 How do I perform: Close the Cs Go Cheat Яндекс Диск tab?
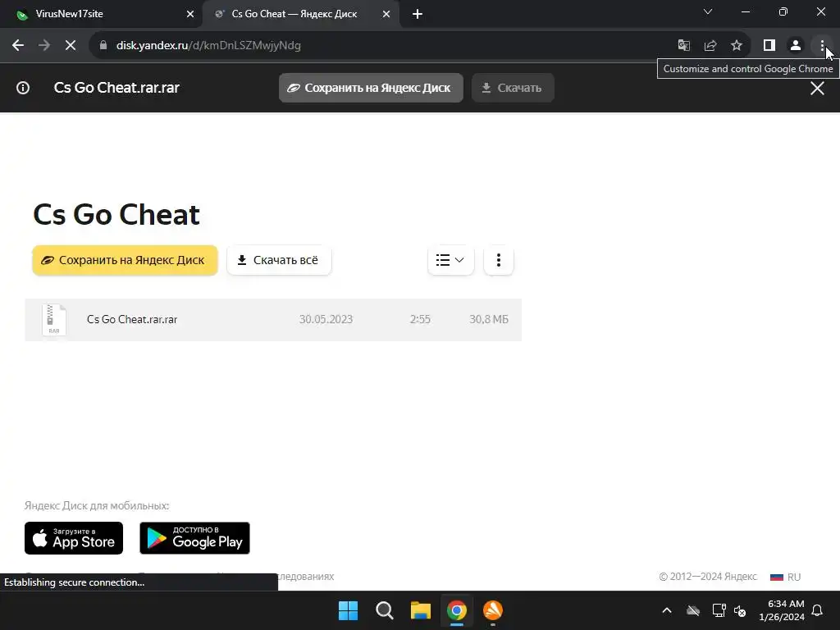[386, 15]
